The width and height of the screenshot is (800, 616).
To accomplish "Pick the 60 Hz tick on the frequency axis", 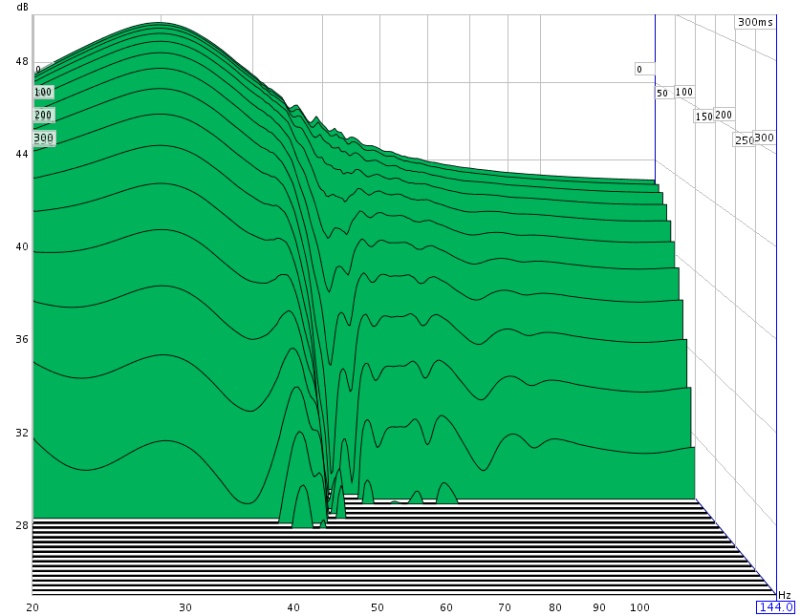I will 445,607.
